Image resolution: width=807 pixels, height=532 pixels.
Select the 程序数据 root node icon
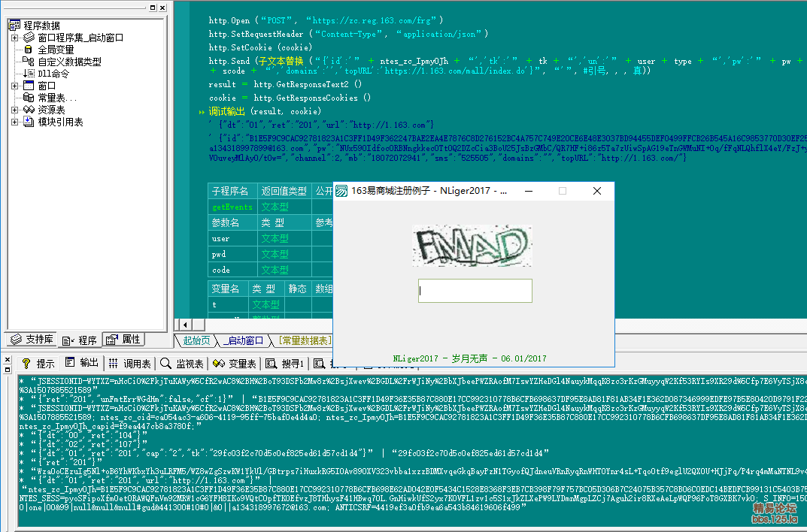[14, 26]
